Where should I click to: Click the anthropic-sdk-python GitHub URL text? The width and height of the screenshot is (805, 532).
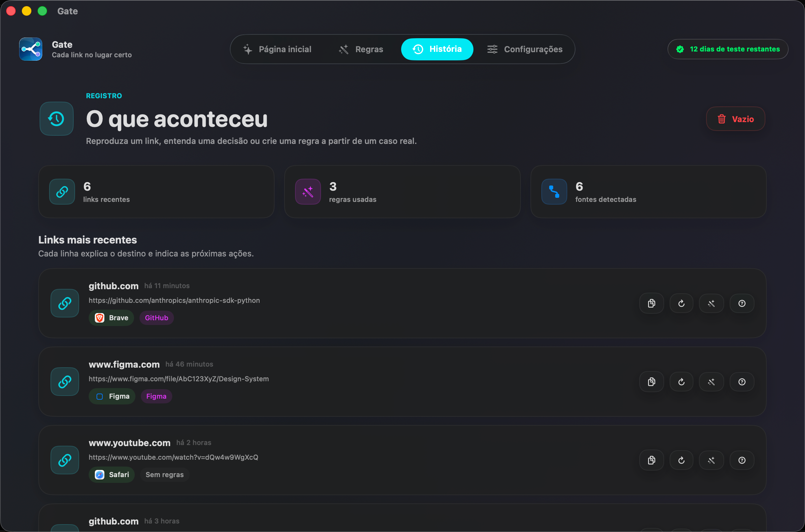coord(174,300)
